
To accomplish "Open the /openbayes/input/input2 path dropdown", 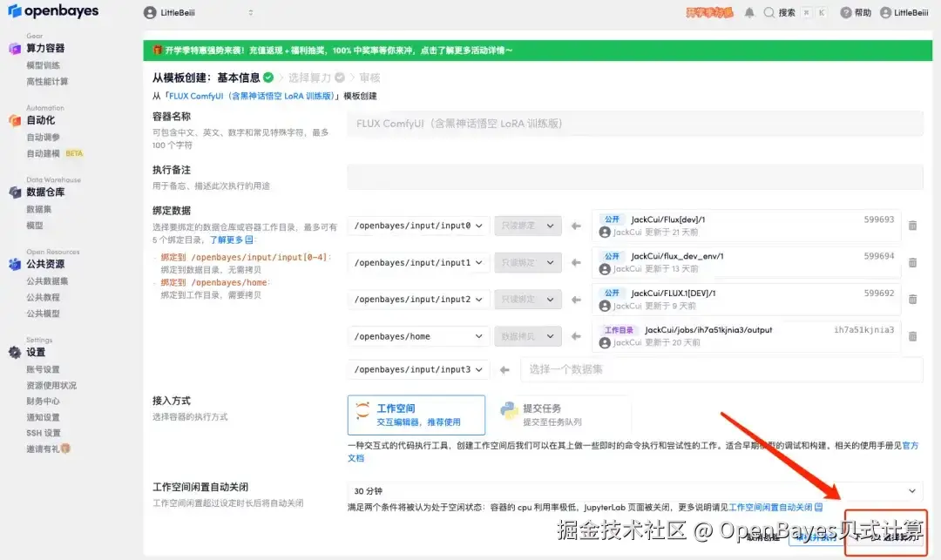I will coord(418,300).
